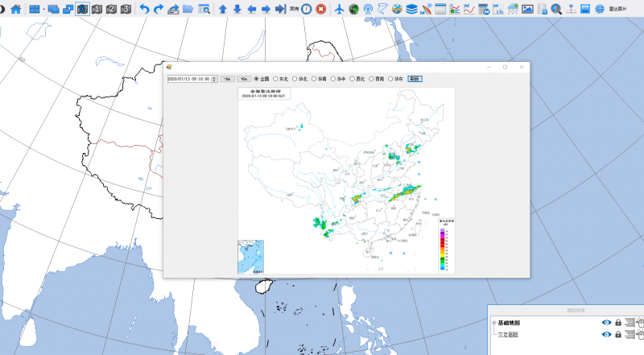Click the undo arrow icon
Image resolution: width=644 pixels, height=355 pixels.
(x=144, y=9)
